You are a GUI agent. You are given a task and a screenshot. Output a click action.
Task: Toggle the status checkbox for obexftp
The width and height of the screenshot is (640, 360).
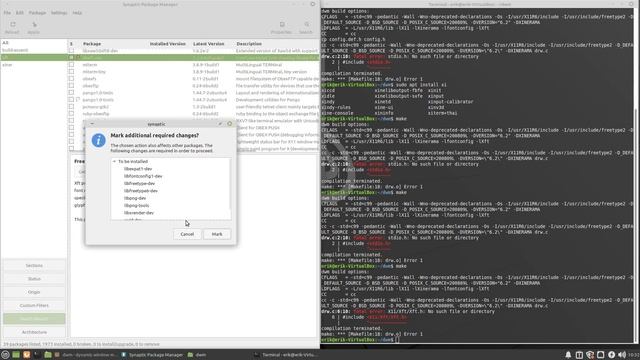pos(71,86)
